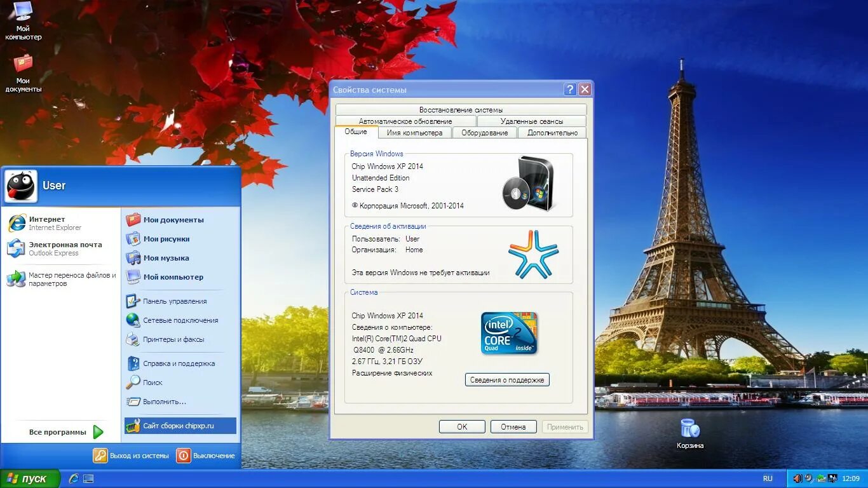Switch to the Оборудование tab
This screenshot has width=868, height=488.
485,133
